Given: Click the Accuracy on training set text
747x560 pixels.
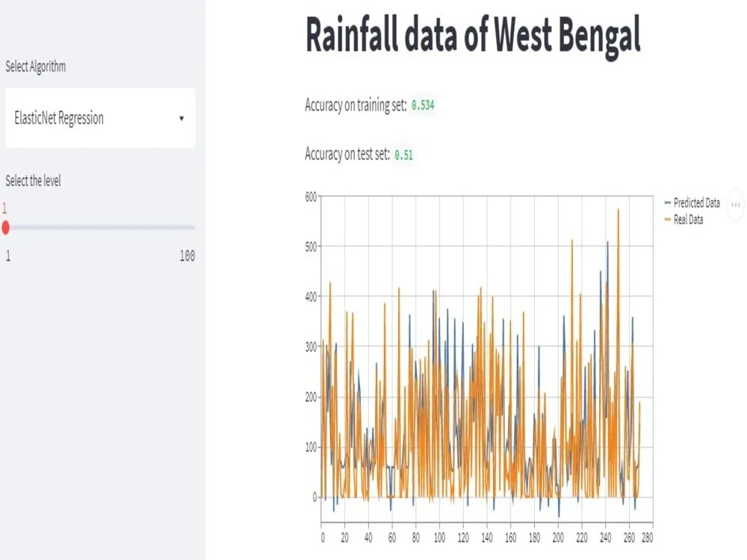Looking at the screenshot, I should click(355, 105).
